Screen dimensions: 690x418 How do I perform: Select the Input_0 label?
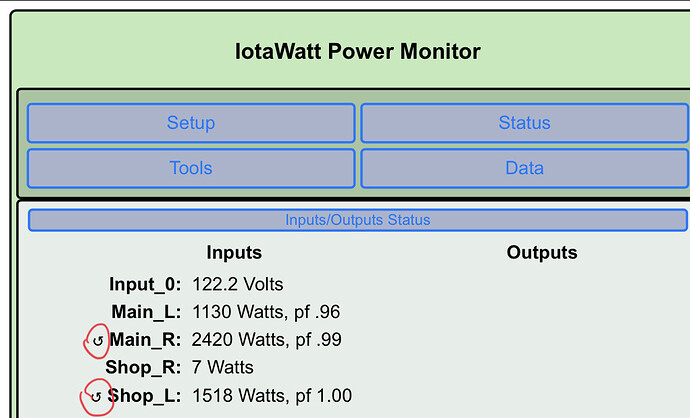click(145, 284)
